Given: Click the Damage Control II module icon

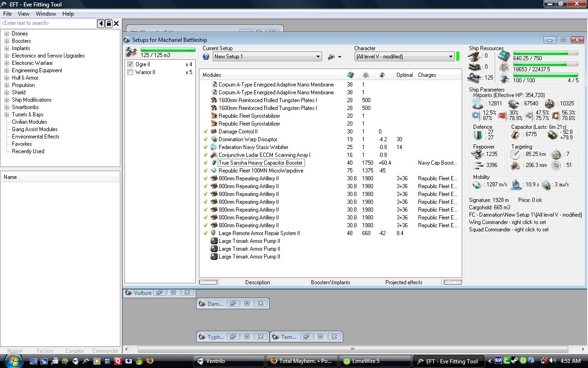Looking at the screenshot, I should (x=214, y=132).
